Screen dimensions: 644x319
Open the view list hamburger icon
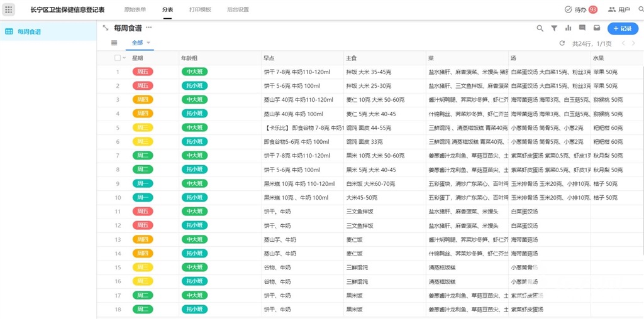(114, 43)
